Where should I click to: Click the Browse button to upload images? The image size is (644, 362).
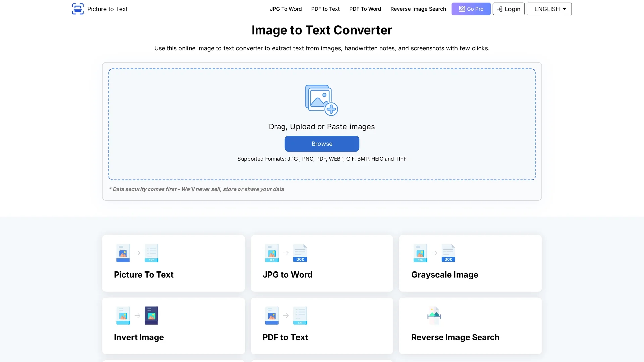[x=322, y=144]
